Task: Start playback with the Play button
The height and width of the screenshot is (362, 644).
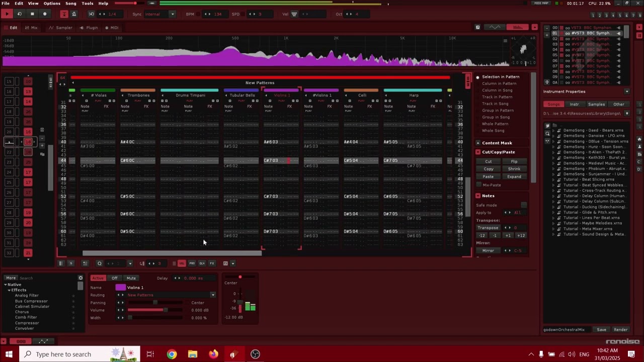Action: 7,14
